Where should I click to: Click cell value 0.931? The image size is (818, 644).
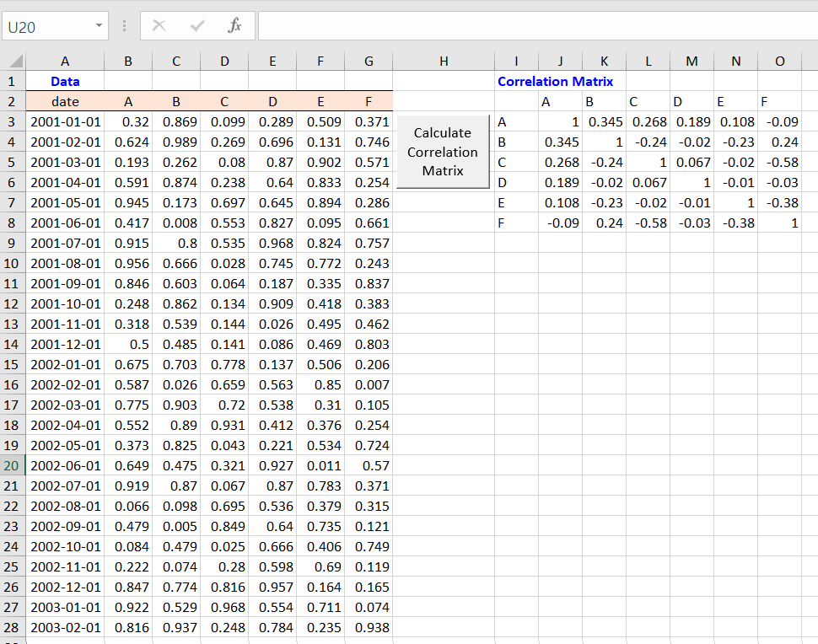point(224,425)
